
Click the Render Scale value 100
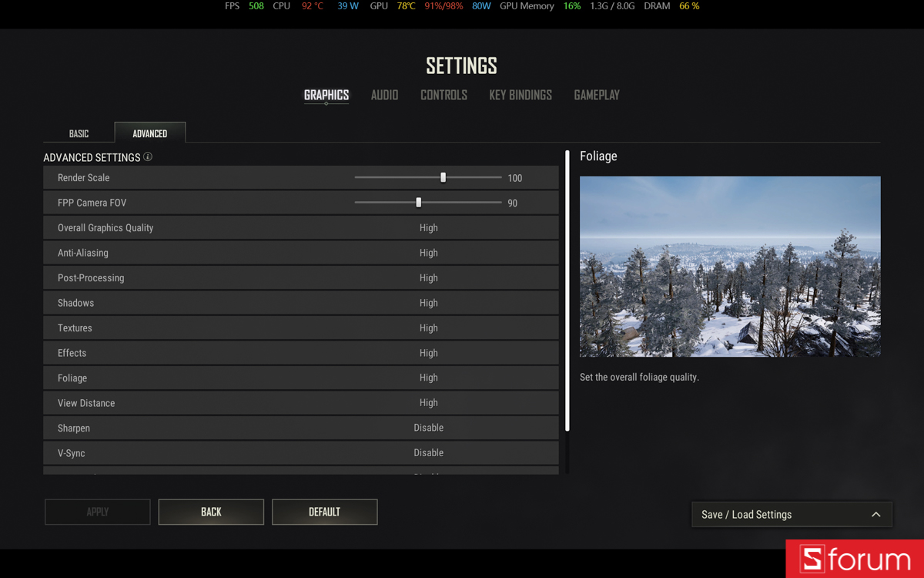pos(515,178)
